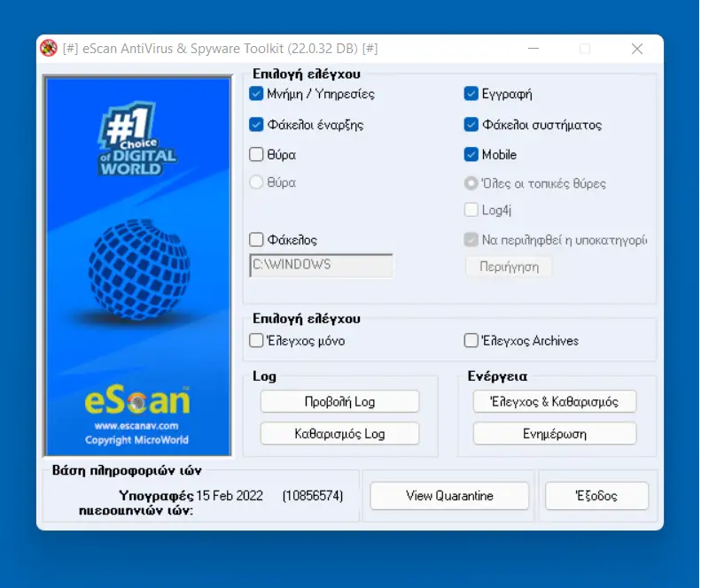Viewport: 701px width, 588px height.
Task: Click the Καθαρισμός Log button
Action: 339,433
